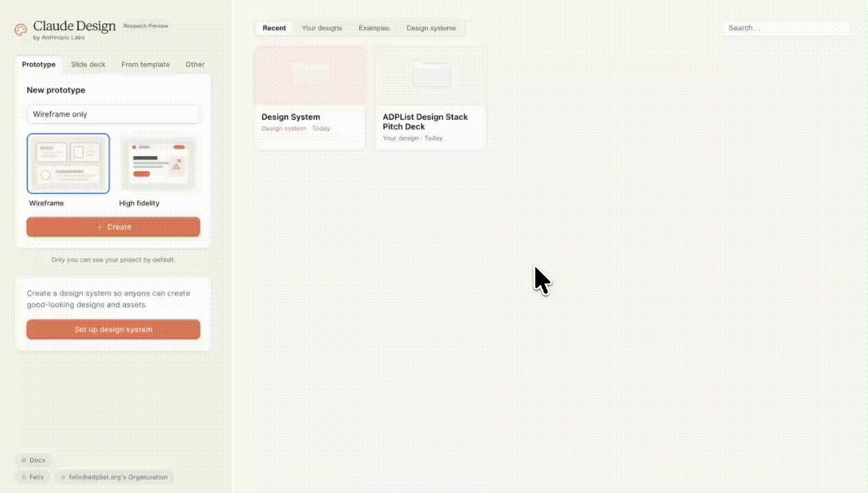Switch to the Slide deck tab

coord(88,64)
